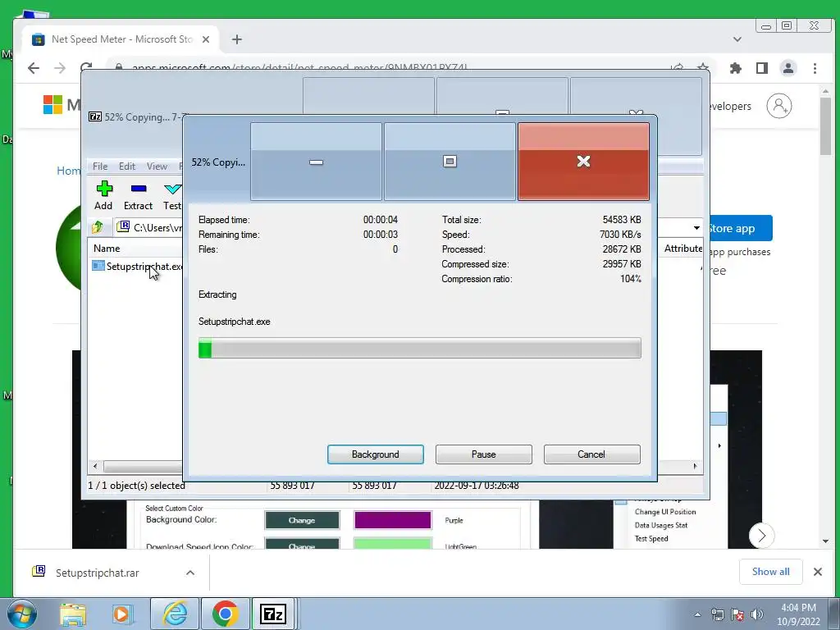Click 7-Zip icon in taskbar
Viewport: 840px width, 630px height.
coord(272,614)
